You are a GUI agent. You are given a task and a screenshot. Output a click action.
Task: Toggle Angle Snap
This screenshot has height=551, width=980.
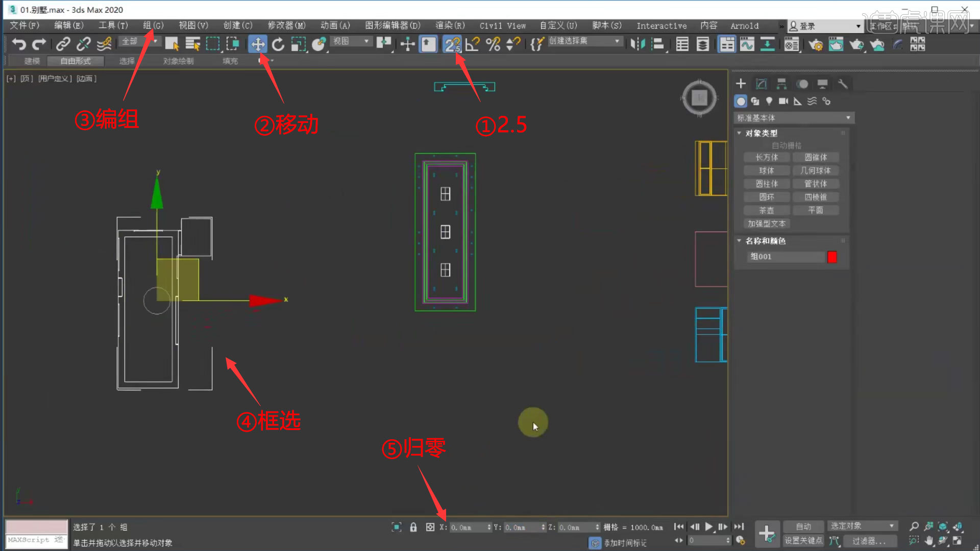coord(473,44)
